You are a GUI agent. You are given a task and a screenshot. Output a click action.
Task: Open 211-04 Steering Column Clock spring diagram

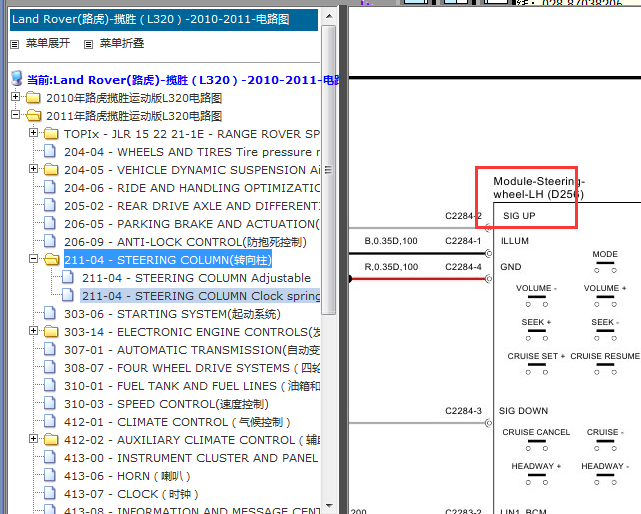[x=201, y=296]
